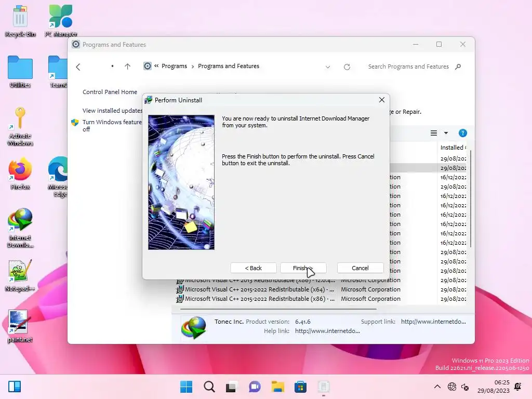Open Help with blue question icon
The height and width of the screenshot is (399, 532).
463,133
